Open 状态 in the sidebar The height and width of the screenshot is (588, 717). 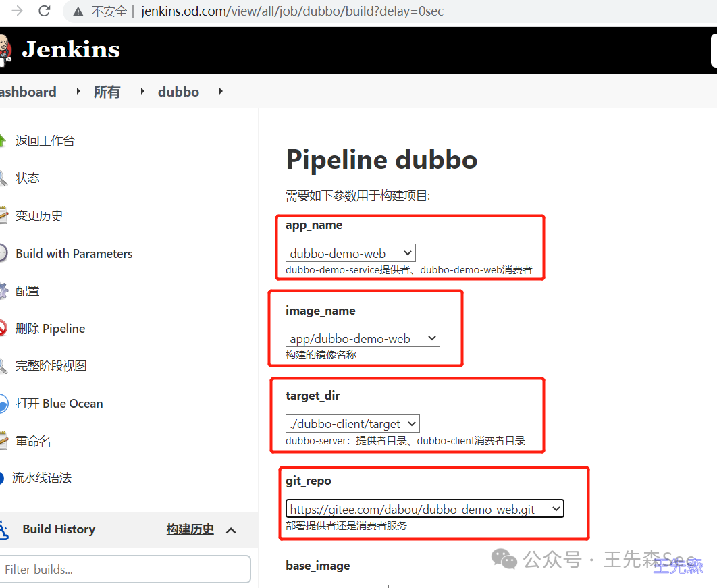click(28, 178)
